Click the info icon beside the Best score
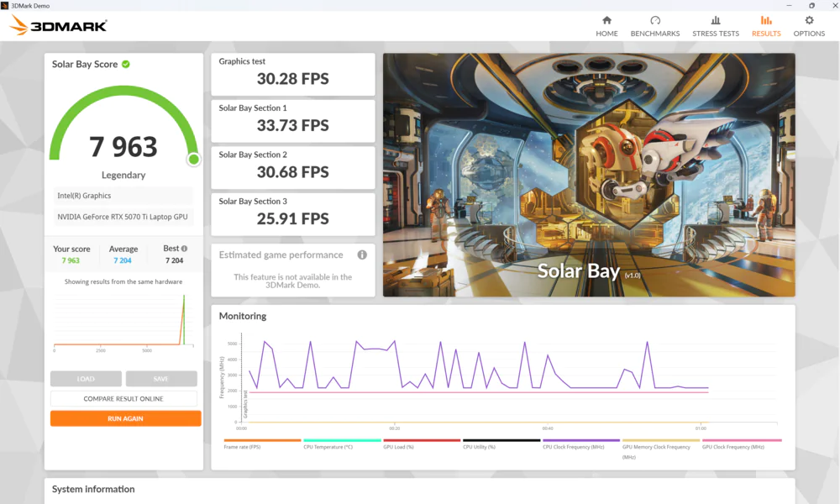This screenshot has width=840, height=504. coord(185,248)
